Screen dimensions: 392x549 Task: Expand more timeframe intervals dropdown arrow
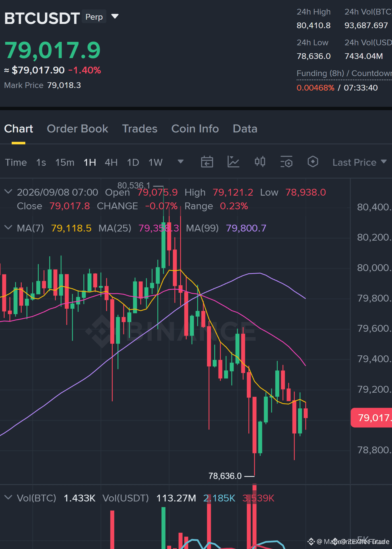point(180,162)
